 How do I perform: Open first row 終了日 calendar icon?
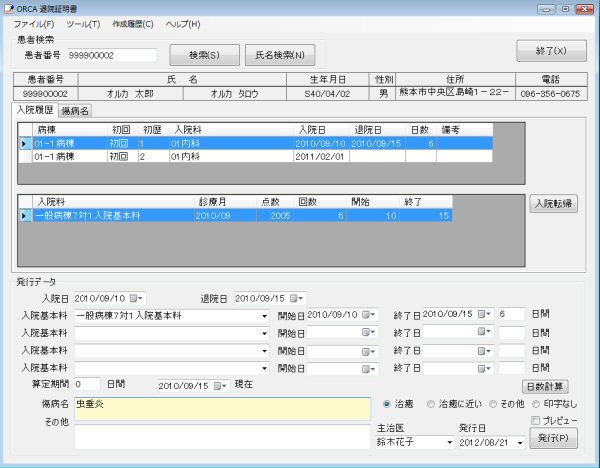pos(484,314)
